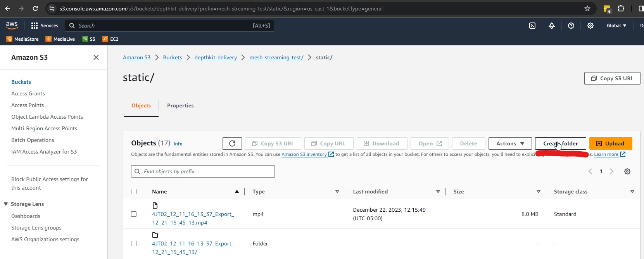The width and height of the screenshot is (644, 259).
Task: Open Storage Lens Dashboards
Action: [26, 216]
